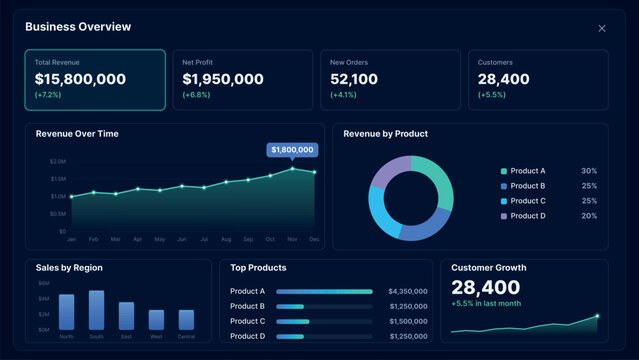Viewport: 639px width, 360px height.
Task: Click the $1,500,000 value
Action: pos(408,322)
